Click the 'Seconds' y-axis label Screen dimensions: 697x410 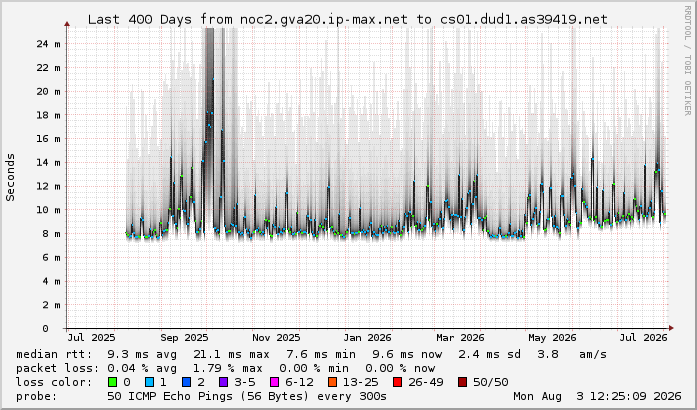[10, 177]
